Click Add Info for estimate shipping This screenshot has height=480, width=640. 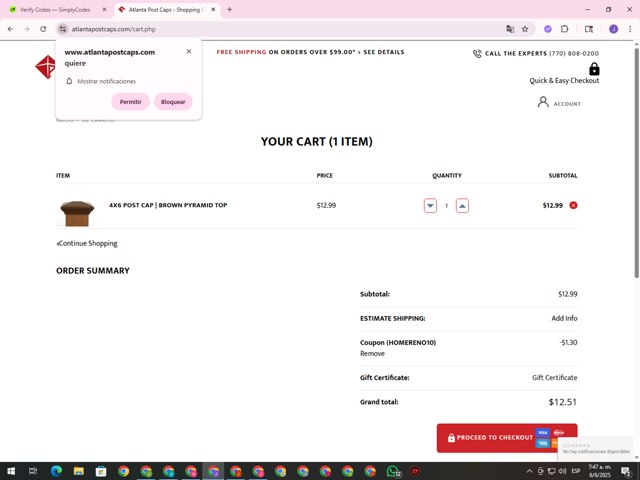pyautogui.click(x=564, y=318)
